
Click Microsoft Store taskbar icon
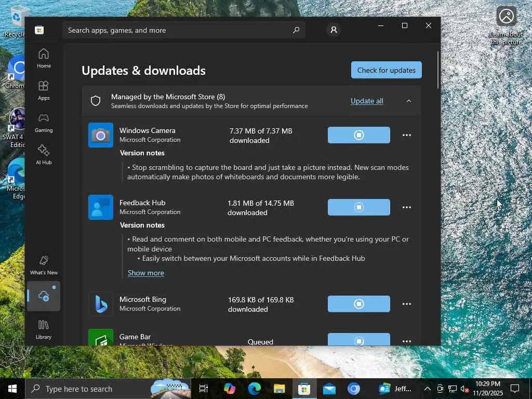(x=304, y=389)
